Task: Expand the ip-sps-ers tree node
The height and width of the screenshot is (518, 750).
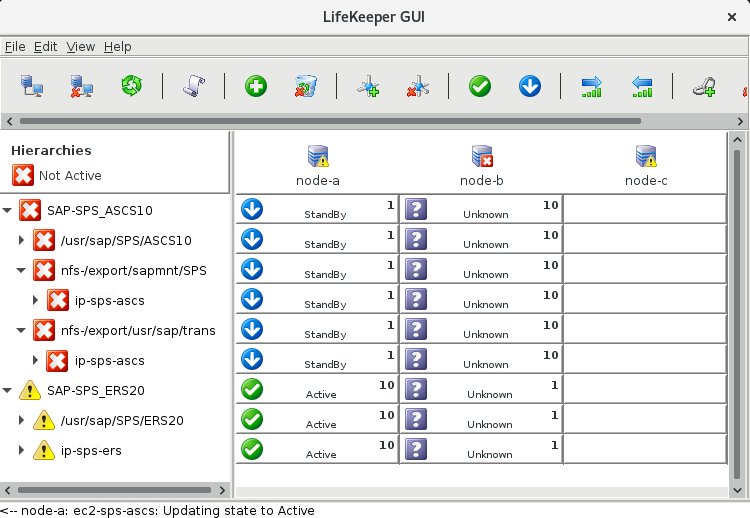Action: click(21, 450)
